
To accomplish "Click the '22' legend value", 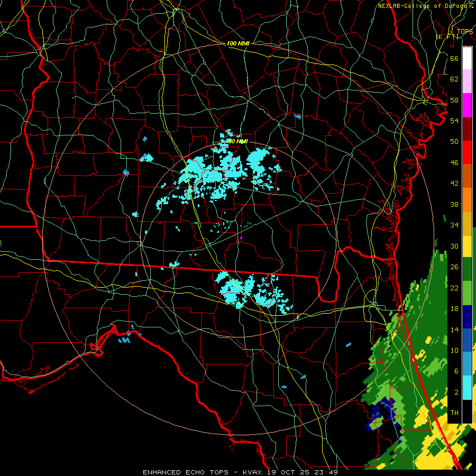I will coord(454,288).
